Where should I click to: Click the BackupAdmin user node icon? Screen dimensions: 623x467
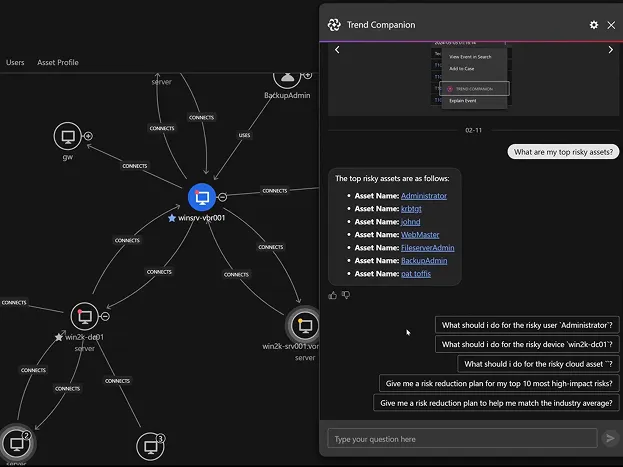point(287,77)
